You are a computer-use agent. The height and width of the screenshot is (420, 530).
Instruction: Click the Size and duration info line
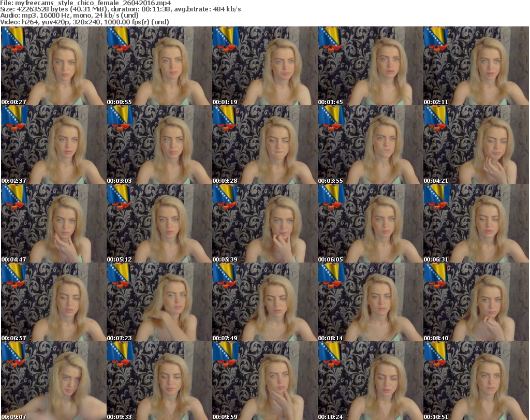(120, 9)
